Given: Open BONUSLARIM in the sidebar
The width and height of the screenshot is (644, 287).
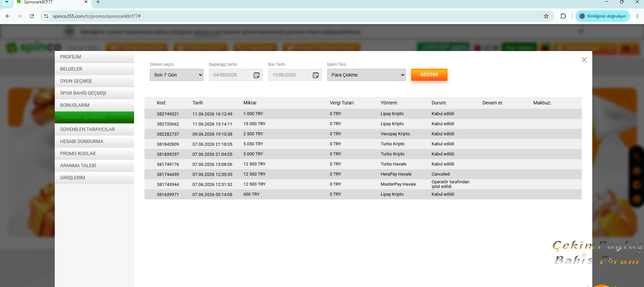Looking at the screenshot, I should pos(94,105).
